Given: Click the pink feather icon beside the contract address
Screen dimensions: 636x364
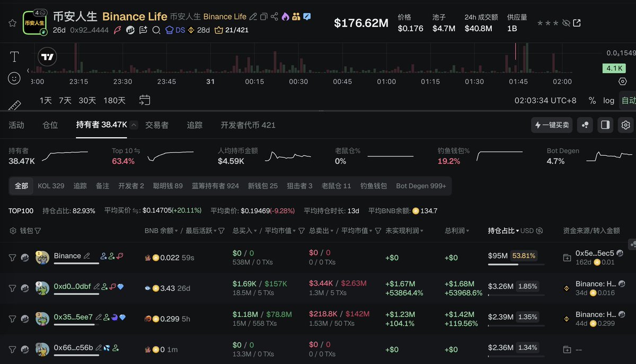Looking at the screenshot, I should click(118, 30).
